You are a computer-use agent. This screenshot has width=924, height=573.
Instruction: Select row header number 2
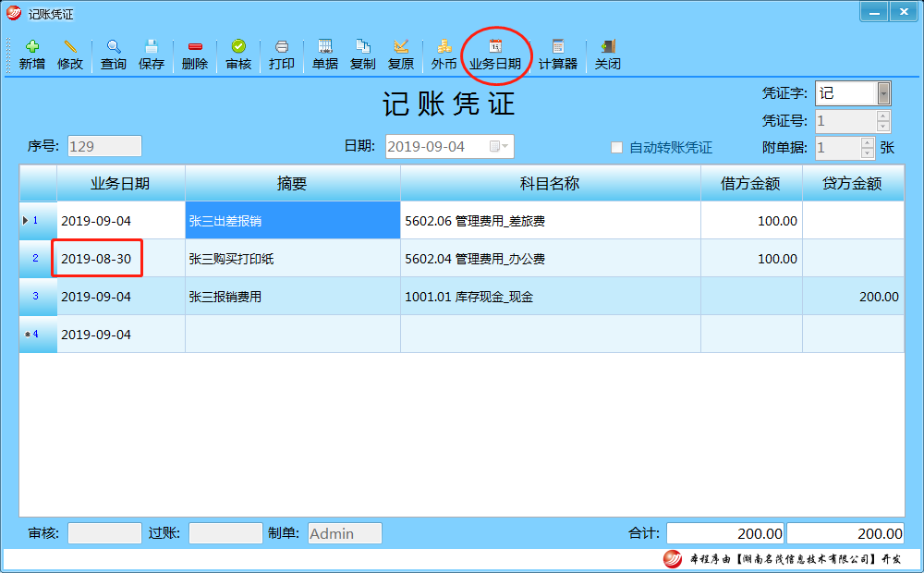pos(38,258)
